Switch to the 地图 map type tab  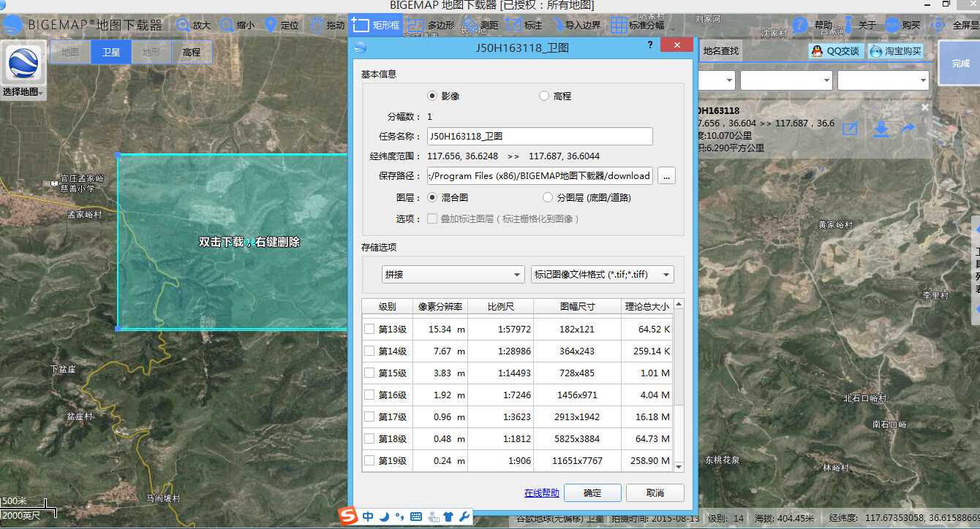[70, 52]
